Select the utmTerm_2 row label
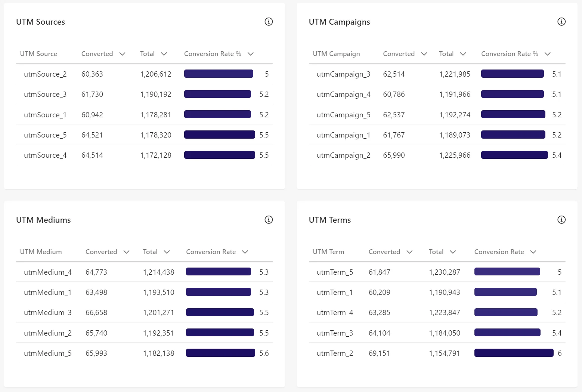 [335, 353]
